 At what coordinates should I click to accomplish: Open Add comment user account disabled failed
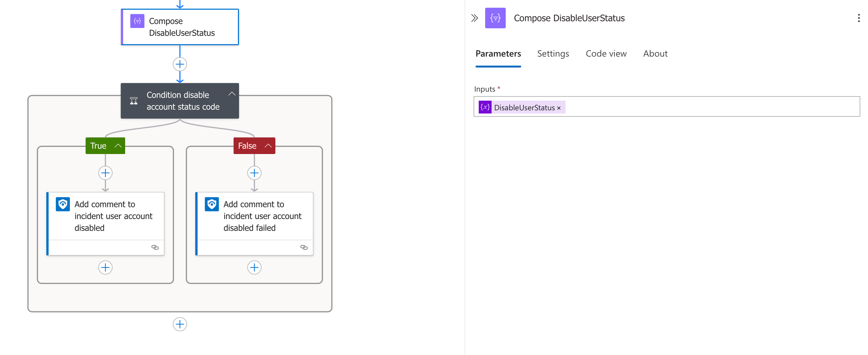(254, 223)
